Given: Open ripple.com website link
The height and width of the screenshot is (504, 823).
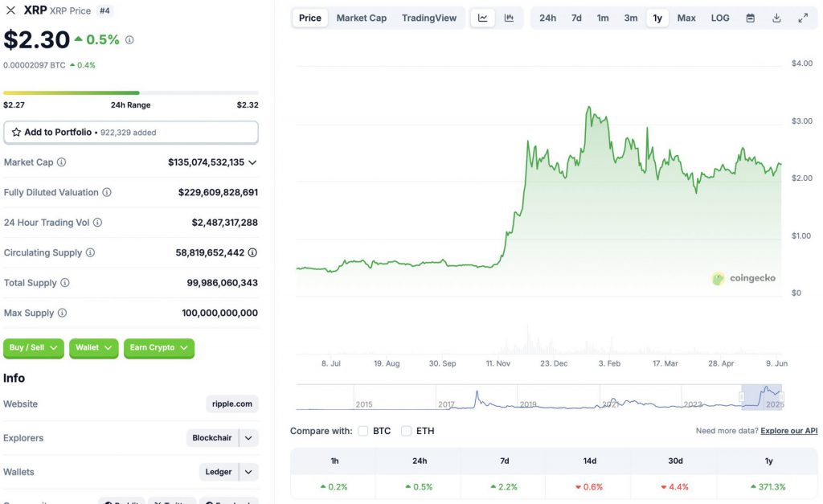Looking at the screenshot, I should click(232, 404).
